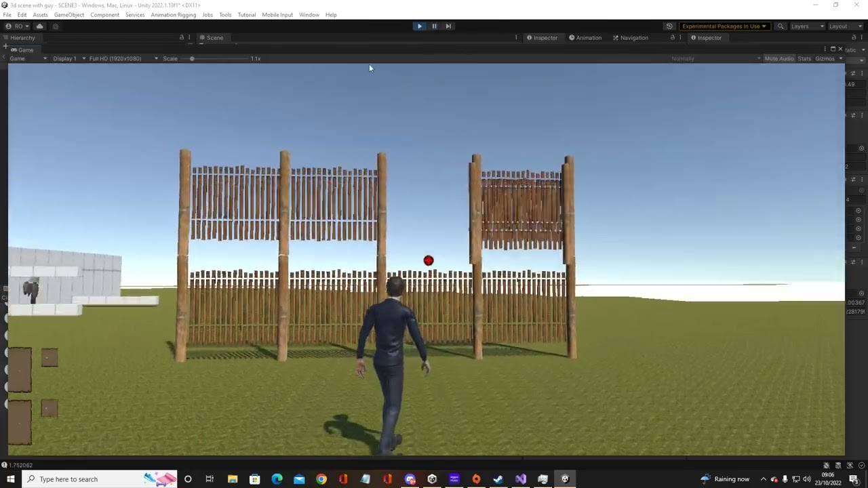Open Visual Studio from the taskbar
Screen dimensions: 868x488
coord(521,479)
